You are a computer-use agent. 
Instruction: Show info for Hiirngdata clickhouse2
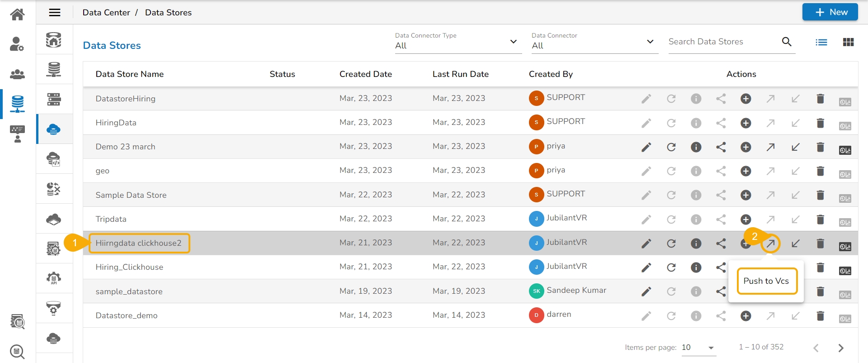(696, 244)
